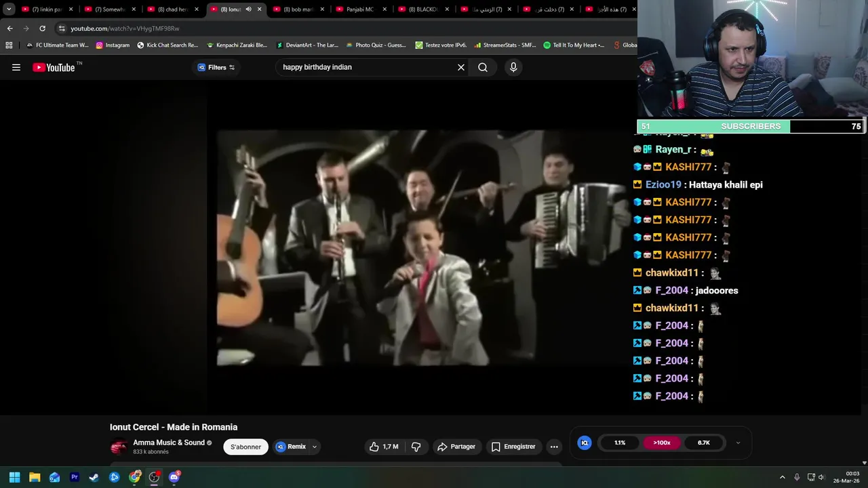Go back in browser history
Viewport: 868px width, 488px height.
9,28
